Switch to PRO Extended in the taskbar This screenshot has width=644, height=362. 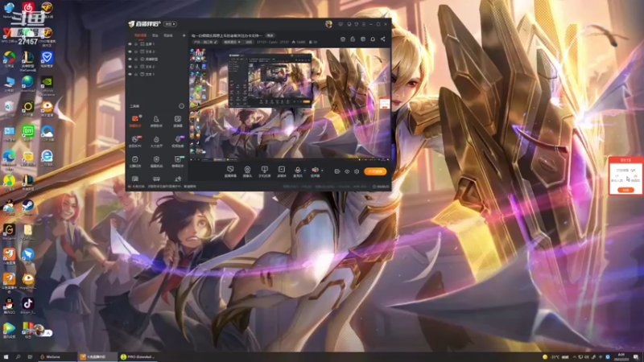pos(138,357)
